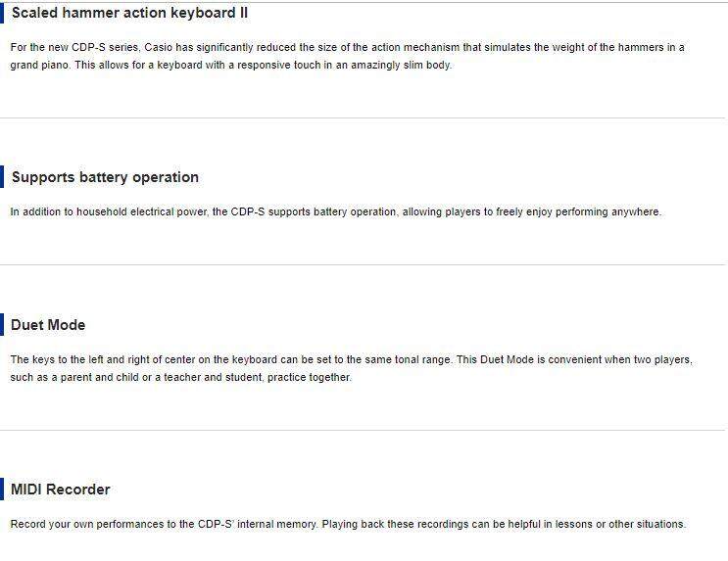
Task: Click the "MIDI Recorder" section heading
Action: 61,490
